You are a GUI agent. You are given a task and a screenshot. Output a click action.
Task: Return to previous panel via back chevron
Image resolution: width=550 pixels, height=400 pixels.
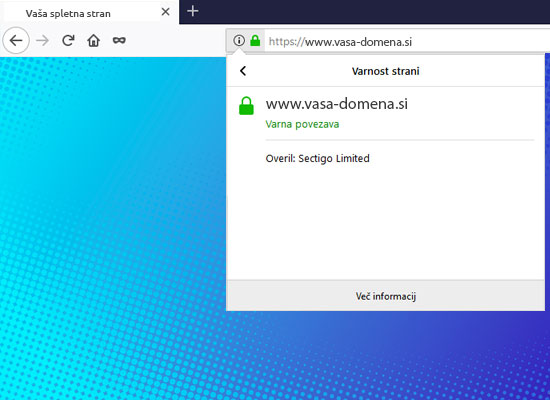click(x=243, y=71)
